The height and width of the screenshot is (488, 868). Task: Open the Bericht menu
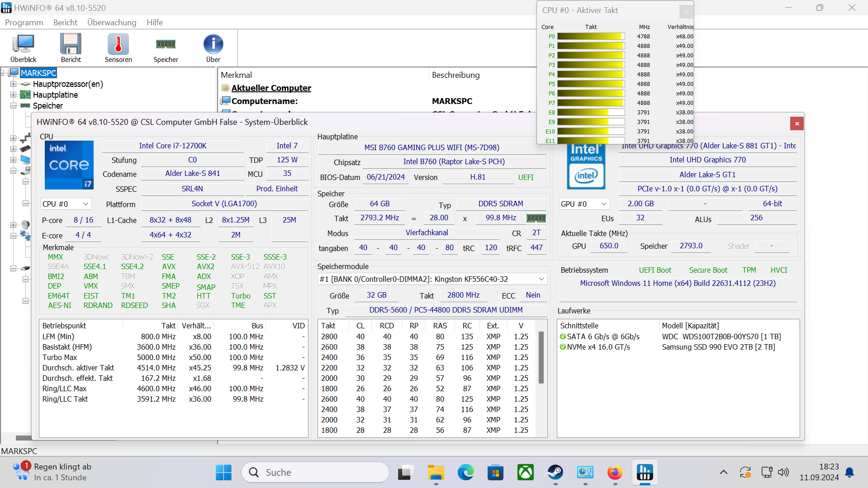(65, 22)
